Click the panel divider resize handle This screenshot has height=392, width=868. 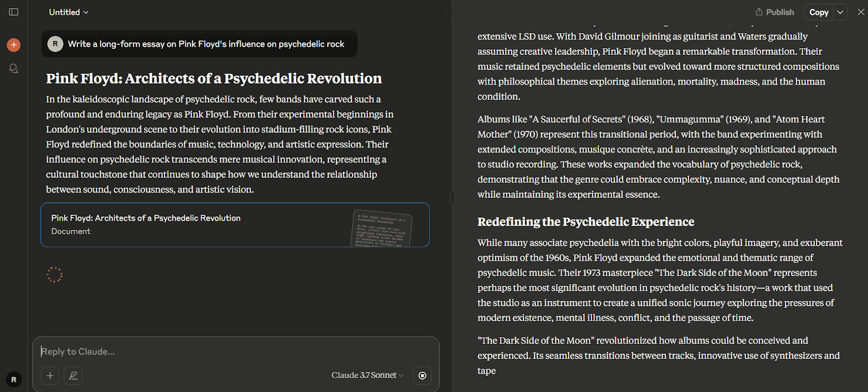452,198
